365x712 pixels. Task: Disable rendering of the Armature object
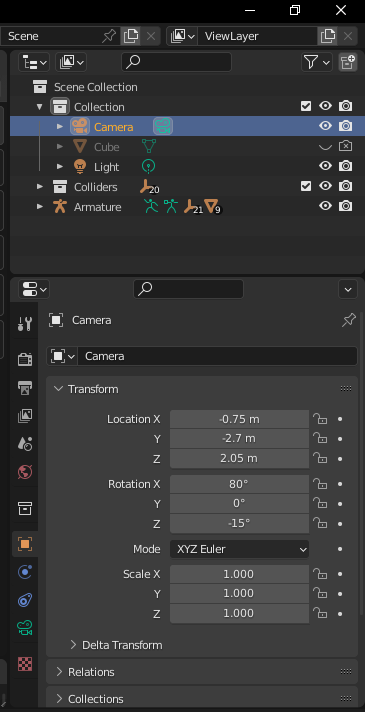(345, 206)
